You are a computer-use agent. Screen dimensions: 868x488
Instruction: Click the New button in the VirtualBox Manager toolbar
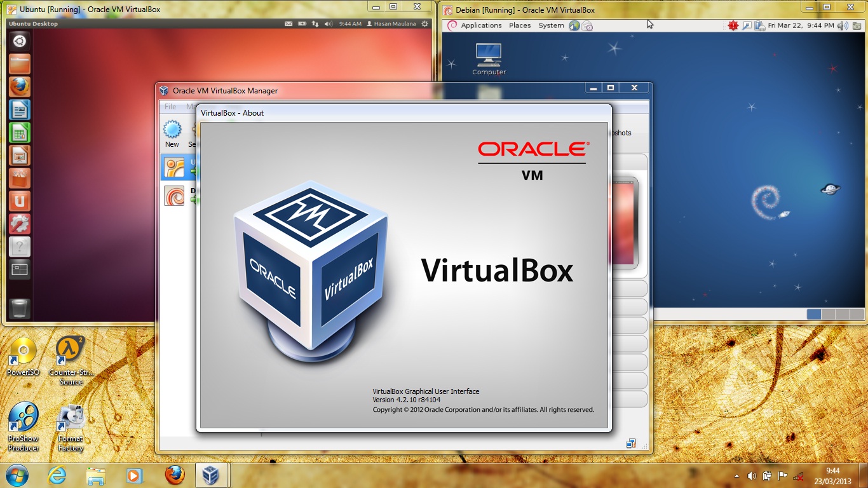[x=172, y=134]
